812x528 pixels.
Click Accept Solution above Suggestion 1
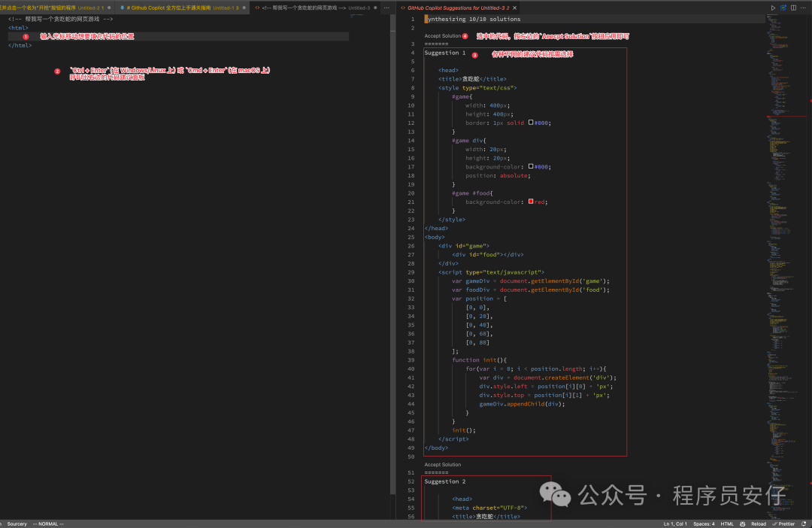click(442, 36)
